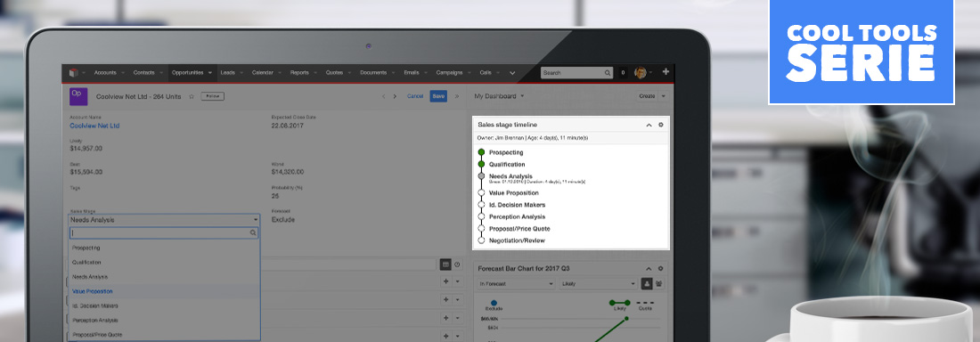Go to the Leads module
980x342 pixels.
(x=227, y=72)
